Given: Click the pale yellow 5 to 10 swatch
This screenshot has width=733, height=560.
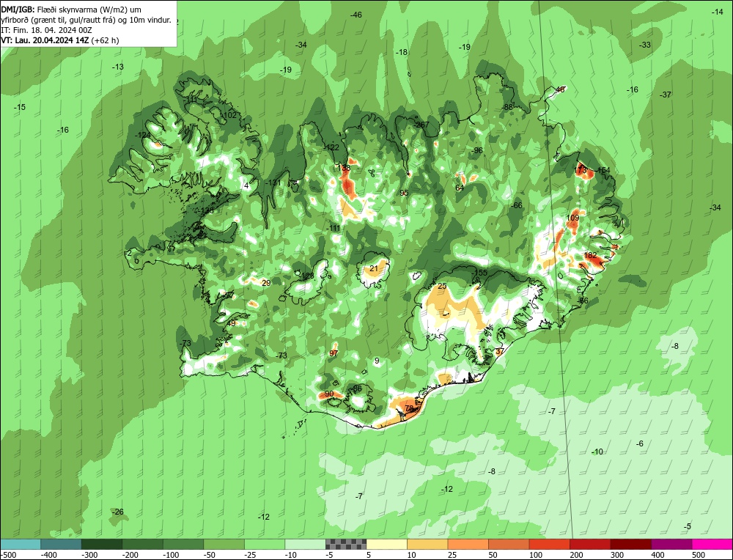Looking at the screenshot, I should coord(386,544).
